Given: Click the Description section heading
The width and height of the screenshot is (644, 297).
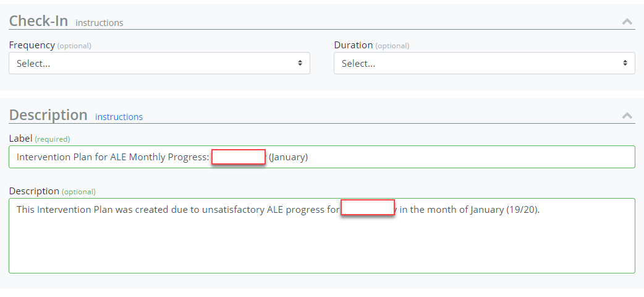Looking at the screenshot, I should (48, 115).
